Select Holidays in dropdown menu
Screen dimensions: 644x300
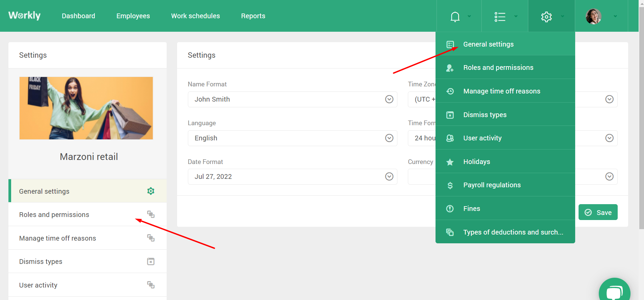[x=505, y=162]
